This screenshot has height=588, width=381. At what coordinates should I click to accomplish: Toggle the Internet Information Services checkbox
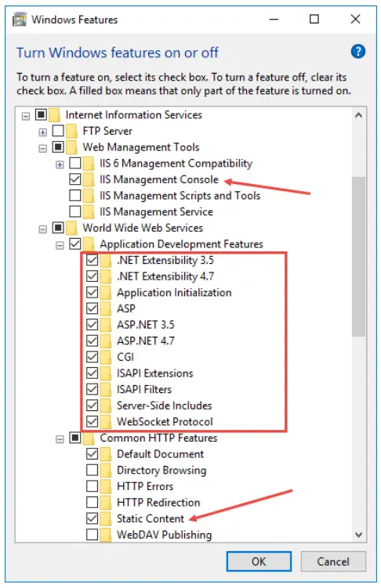pos(41,114)
